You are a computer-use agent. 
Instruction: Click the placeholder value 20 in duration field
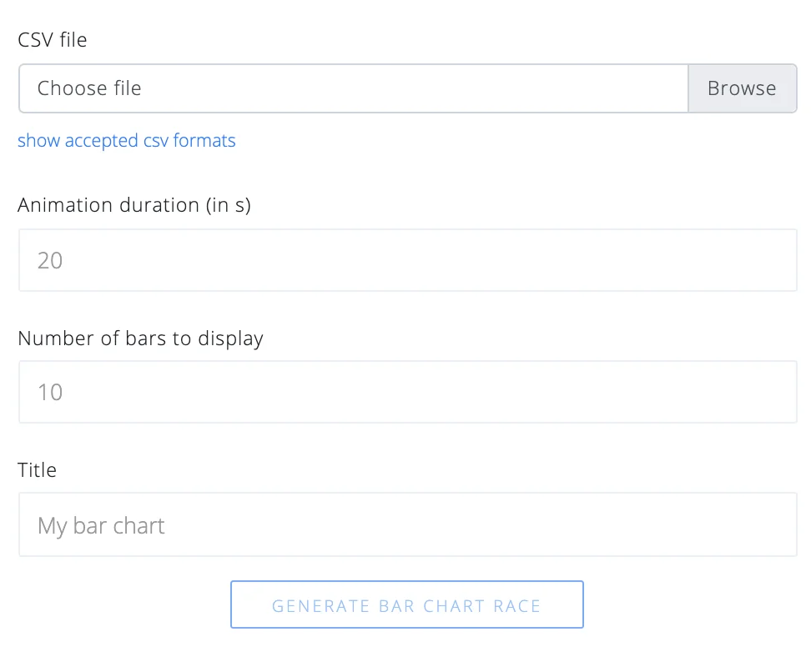click(x=49, y=260)
